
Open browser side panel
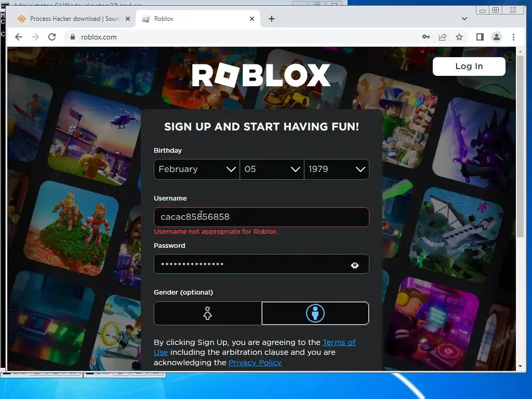[x=480, y=37]
